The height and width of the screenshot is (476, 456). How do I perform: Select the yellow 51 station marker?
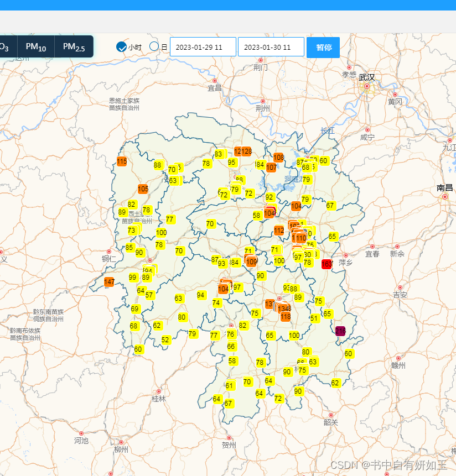314,318
